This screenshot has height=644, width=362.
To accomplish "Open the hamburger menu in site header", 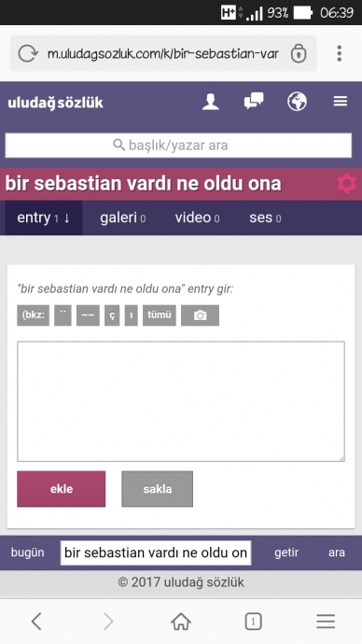I will click(x=341, y=101).
